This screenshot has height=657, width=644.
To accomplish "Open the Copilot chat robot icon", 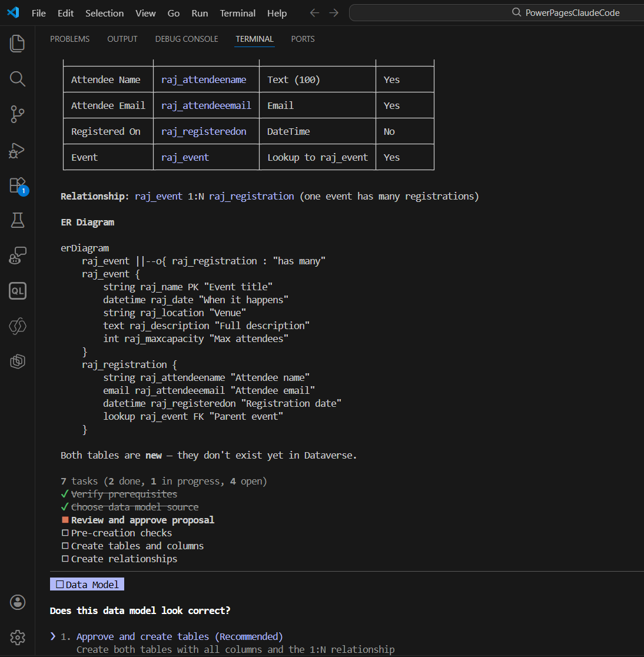I will (x=18, y=255).
